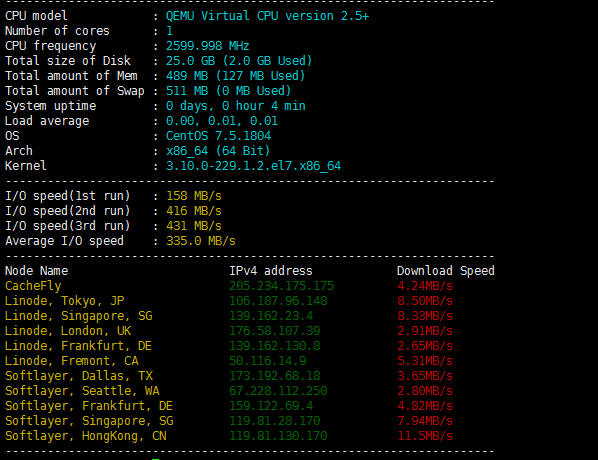The height and width of the screenshot is (460, 598).
Task: Click the 11.5MB/s download speed
Action: click(x=425, y=436)
